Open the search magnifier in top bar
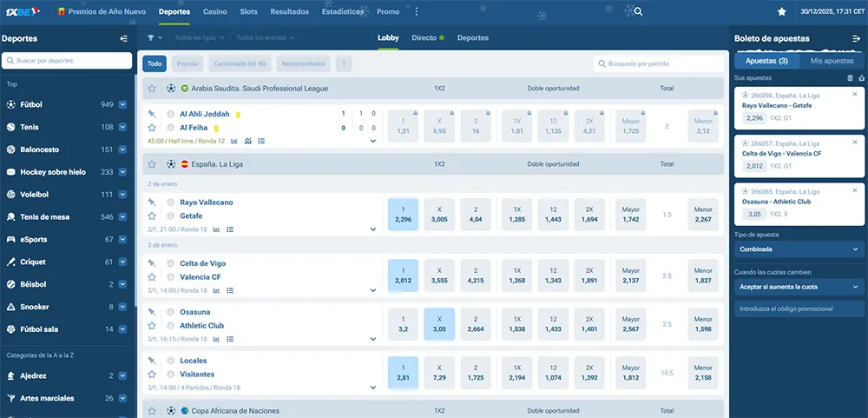The width and height of the screenshot is (868, 418). [x=638, y=11]
